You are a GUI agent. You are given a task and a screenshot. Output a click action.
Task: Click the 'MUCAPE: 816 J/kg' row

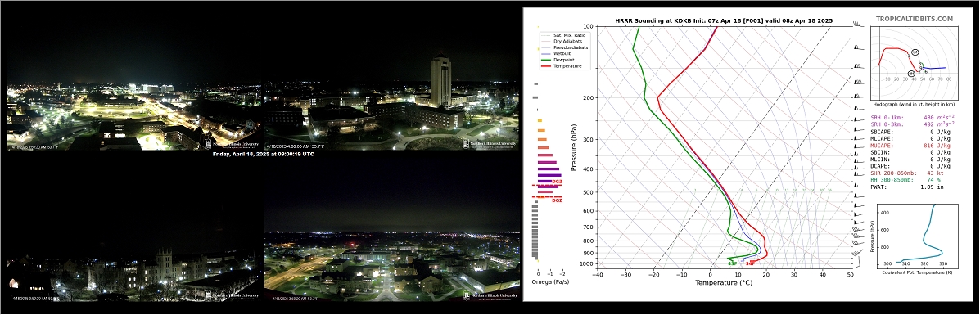[910, 146]
